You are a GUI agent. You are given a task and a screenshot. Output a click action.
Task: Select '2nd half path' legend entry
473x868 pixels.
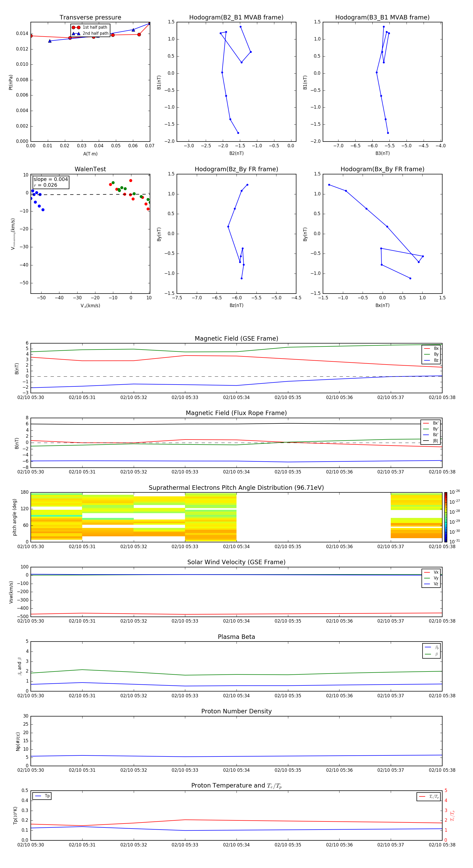90,33
